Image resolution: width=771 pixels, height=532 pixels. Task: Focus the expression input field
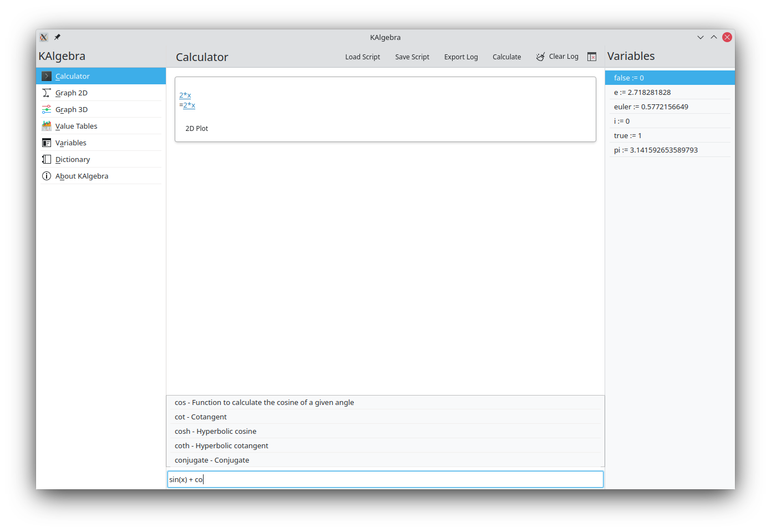click(x=385, y=479)
